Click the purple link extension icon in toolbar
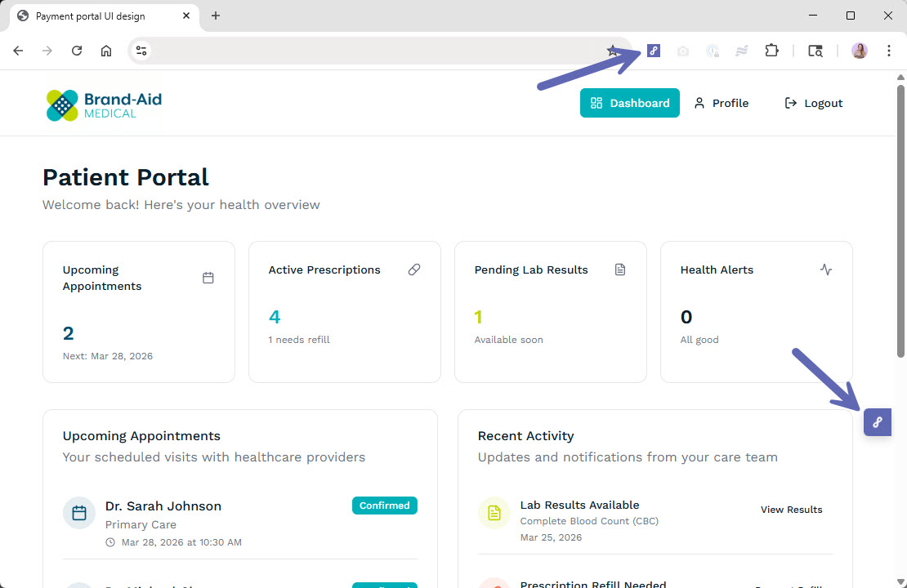 [653, 51]
